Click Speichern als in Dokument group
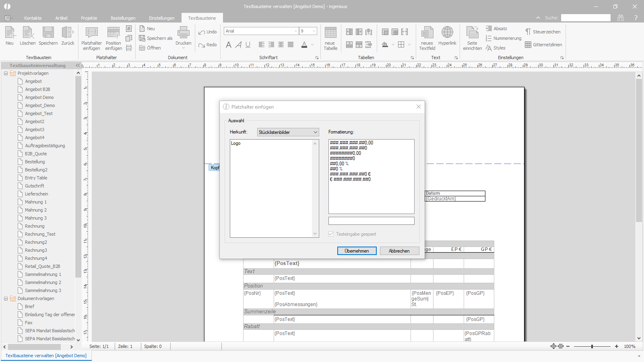Screen dimensions: 644x362 (x=156, y=38)
